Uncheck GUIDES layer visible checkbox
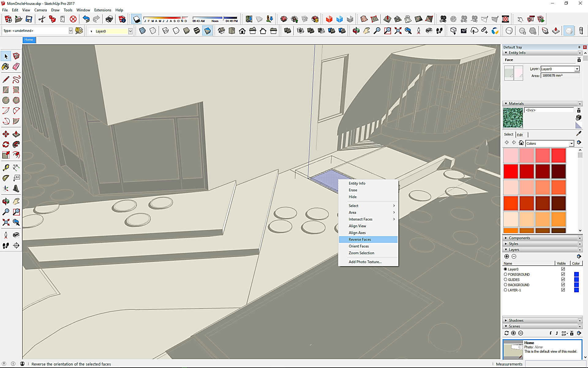Image resolution: width=588 pixels, height=368 pixels. pos(563,279)
